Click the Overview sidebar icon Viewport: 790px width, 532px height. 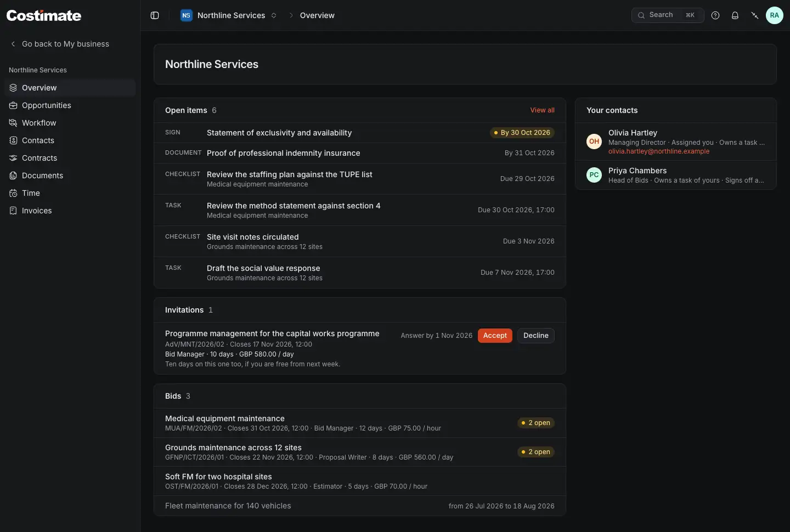[x=13, y=88]
